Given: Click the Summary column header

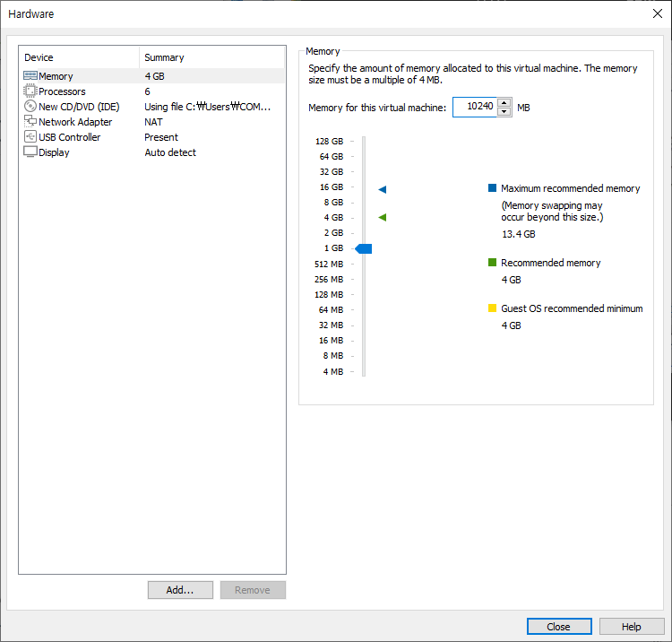Looking at the screenshot, I should tap(212, 57).
